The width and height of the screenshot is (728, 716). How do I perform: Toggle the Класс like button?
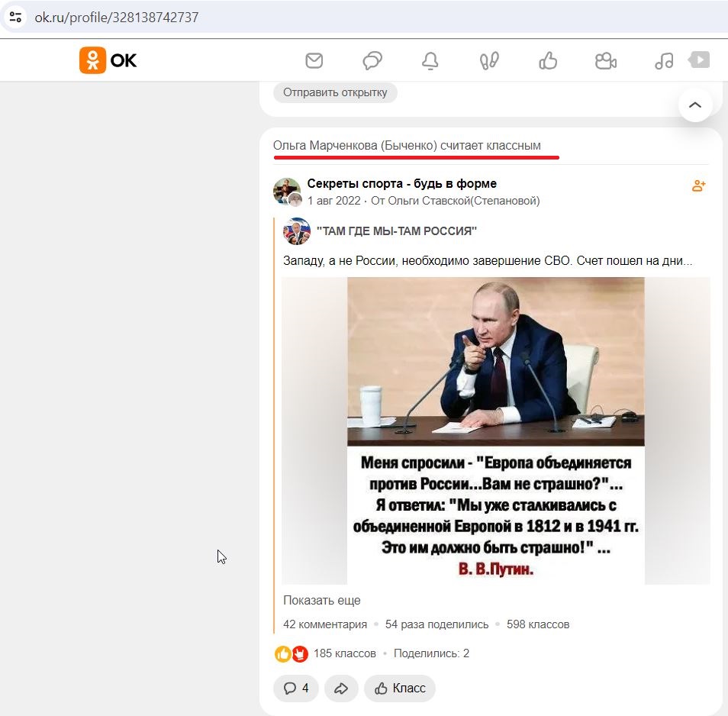pyautogui.click(x=400, y=689)
